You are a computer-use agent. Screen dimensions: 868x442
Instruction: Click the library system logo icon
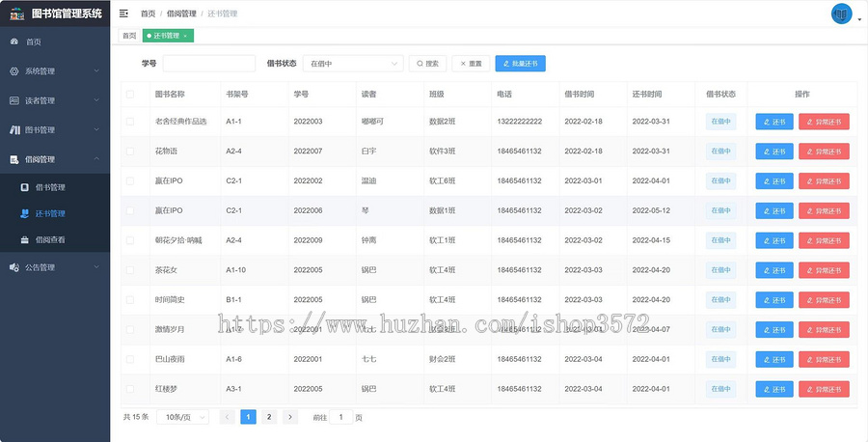[x=17, y=14]
